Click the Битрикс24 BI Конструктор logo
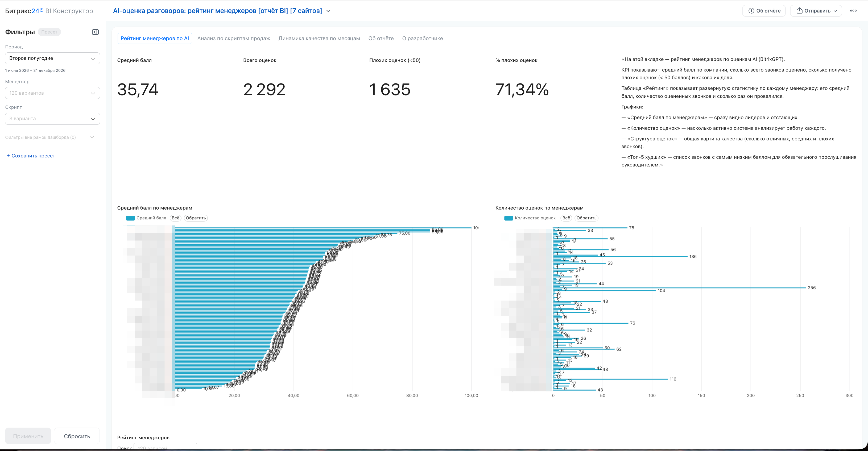 point(49,11)
